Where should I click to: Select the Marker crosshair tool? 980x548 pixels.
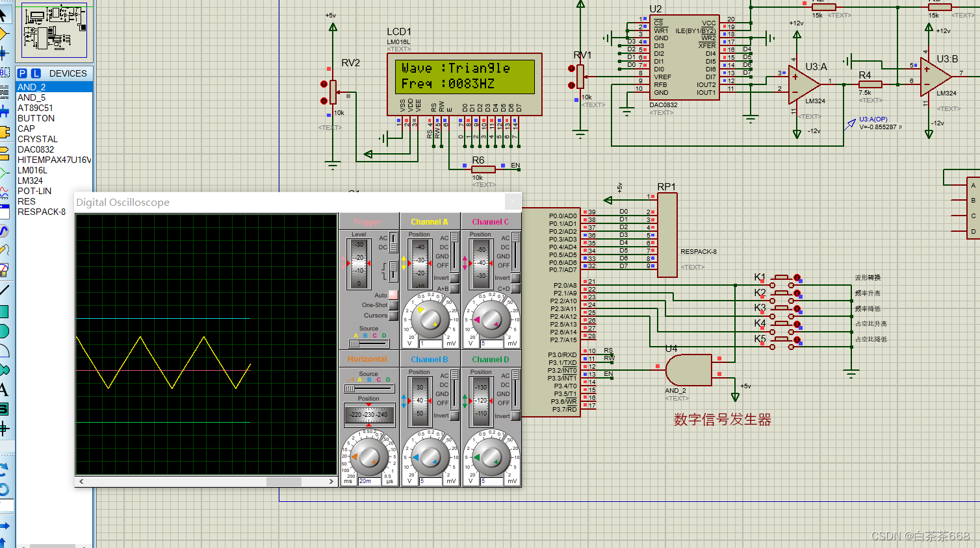coord(3,429)
